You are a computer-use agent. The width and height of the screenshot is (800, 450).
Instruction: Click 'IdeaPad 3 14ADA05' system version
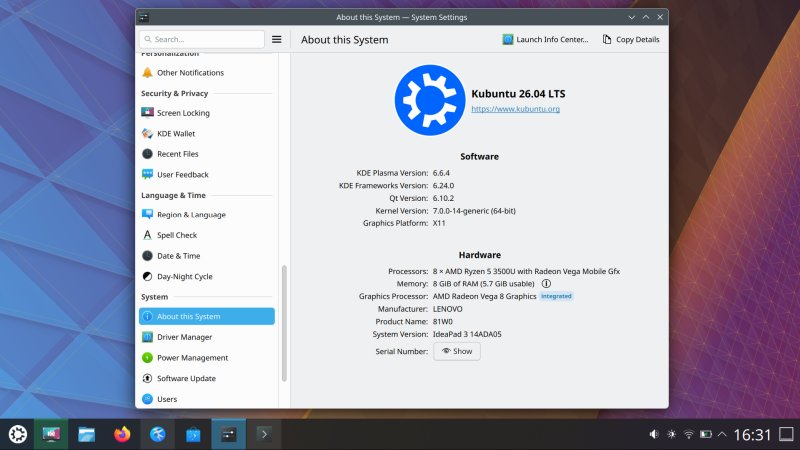tap(467, 334)
